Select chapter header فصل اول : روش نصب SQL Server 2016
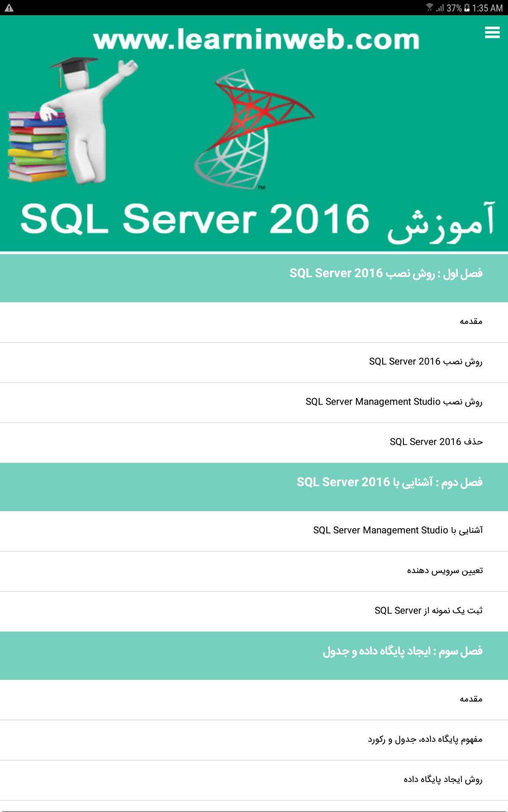The image size is (508, 812). [x=254, y=277]
